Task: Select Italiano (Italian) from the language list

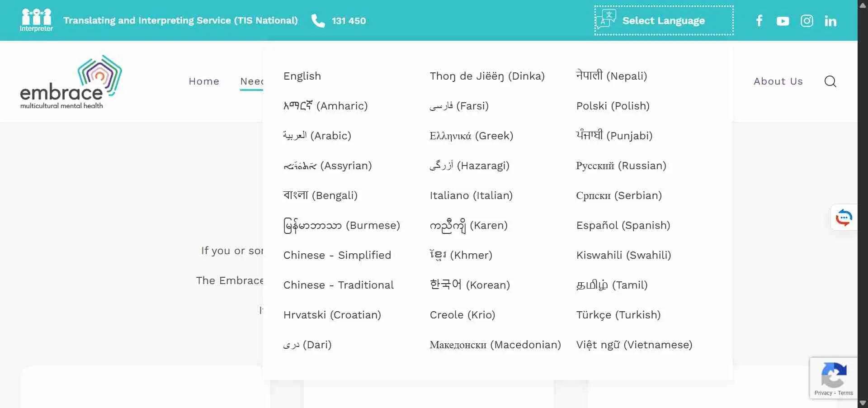Action: click(x=471, y=195)
